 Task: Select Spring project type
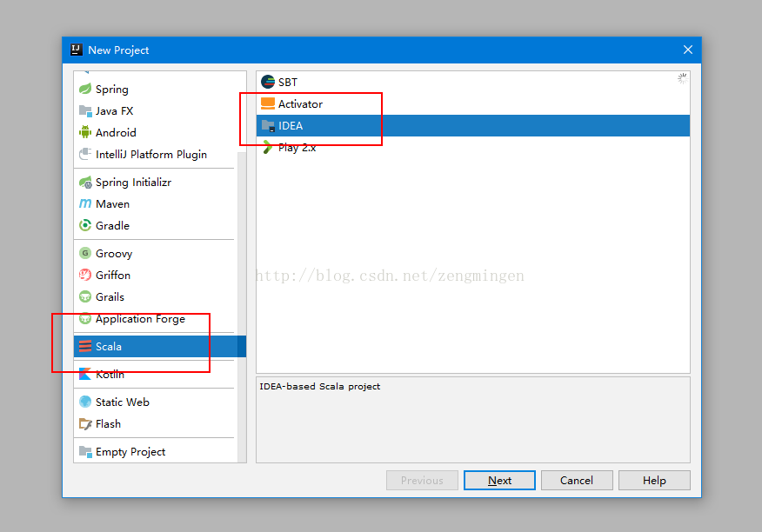(156, 89)
